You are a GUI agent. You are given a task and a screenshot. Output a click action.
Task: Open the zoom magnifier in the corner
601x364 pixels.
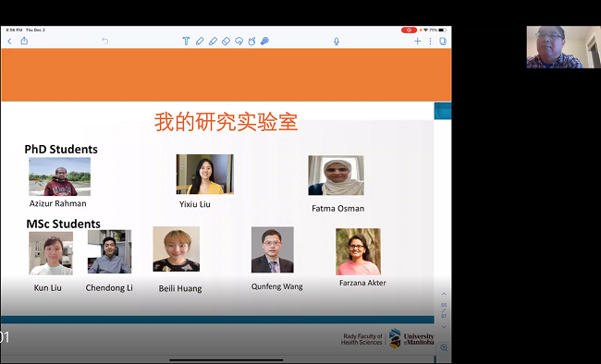tap(444, 347)
